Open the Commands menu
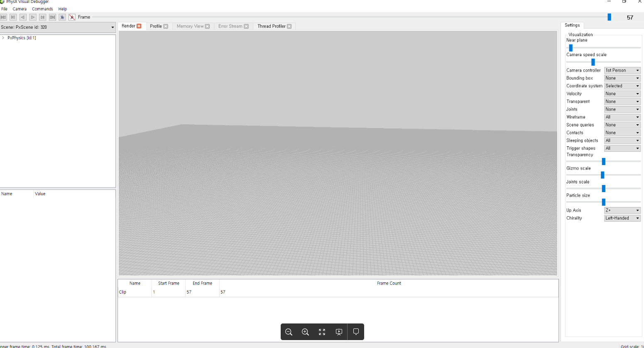 click(x=42, y=9)
